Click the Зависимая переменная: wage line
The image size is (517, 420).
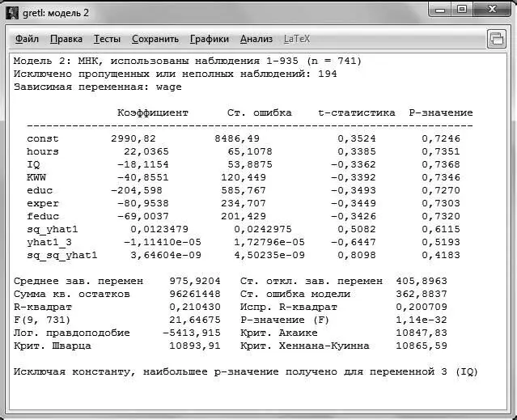pos(98,87)
